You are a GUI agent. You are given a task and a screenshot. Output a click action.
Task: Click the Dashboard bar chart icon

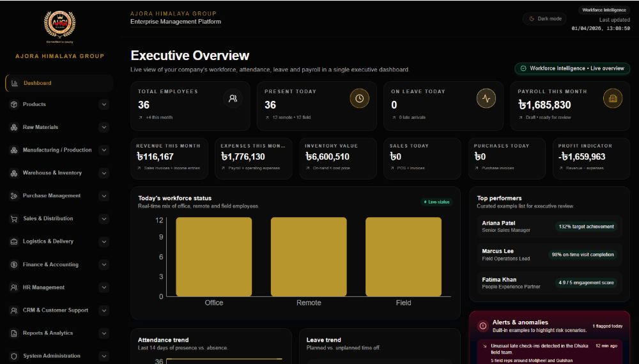15,83
